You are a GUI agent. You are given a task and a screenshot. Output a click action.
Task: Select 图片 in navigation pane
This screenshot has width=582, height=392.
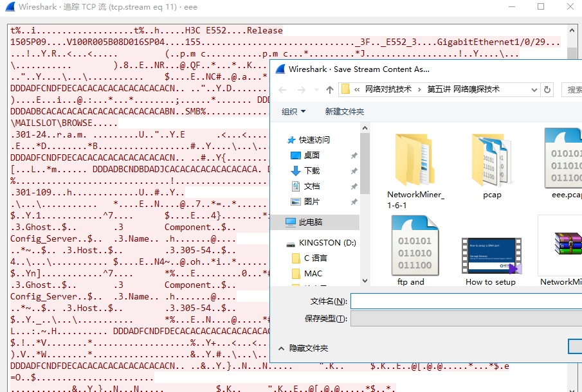point(305,202)
